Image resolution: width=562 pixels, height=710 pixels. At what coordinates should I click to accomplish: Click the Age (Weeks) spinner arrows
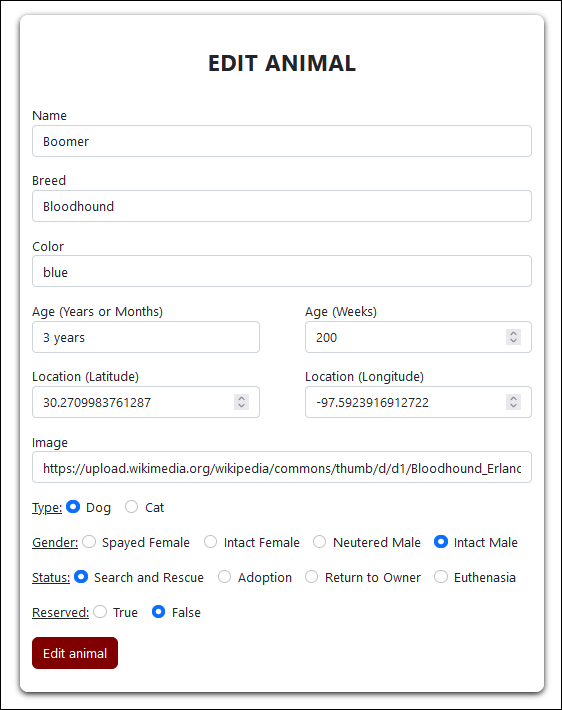pos(514,337)
